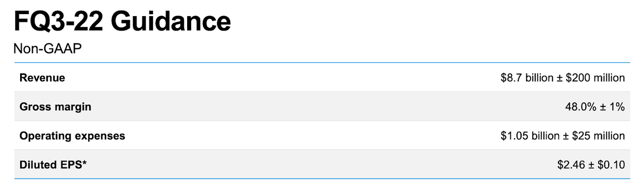Click the Revenue row label
This screenshot has height=187, width=644.
coord(42,78)
